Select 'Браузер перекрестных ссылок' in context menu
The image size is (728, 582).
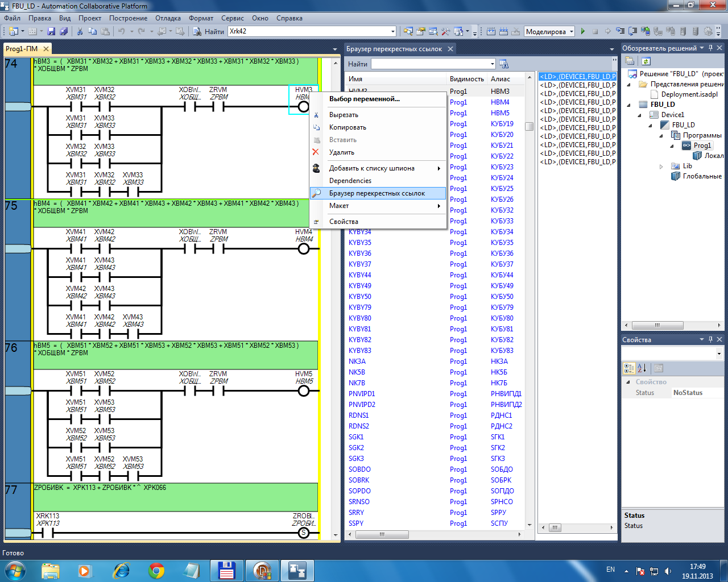pyautogui.click(x=377, y=193)
